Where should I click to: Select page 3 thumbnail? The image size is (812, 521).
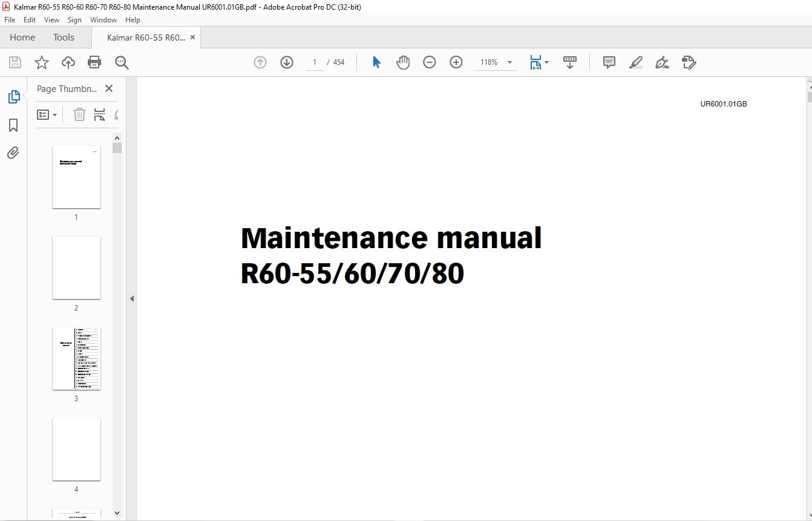(x=76, y=358)
